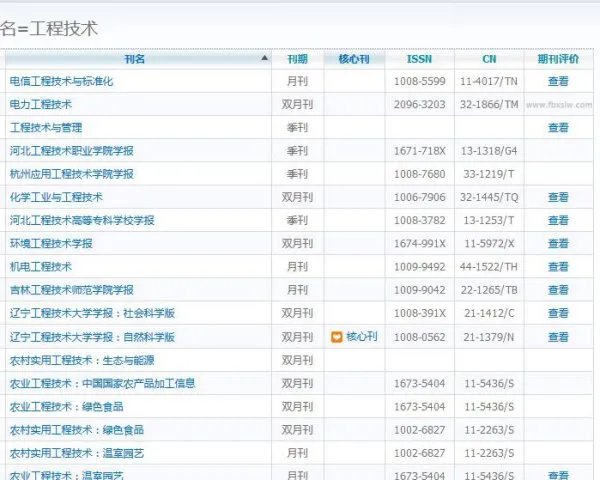Select 双月刊 cell in 电力工程技术 row
The image size is (600, 480).
coord(297,104)
